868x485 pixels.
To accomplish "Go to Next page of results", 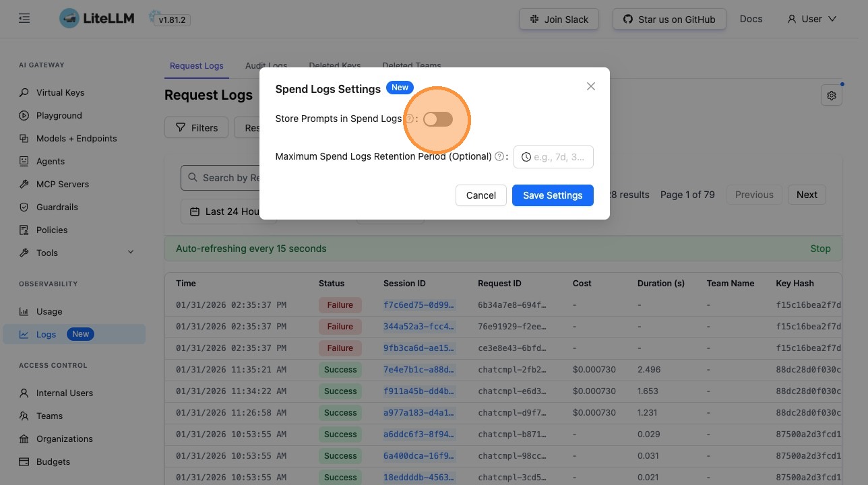I will pos(807,195).
